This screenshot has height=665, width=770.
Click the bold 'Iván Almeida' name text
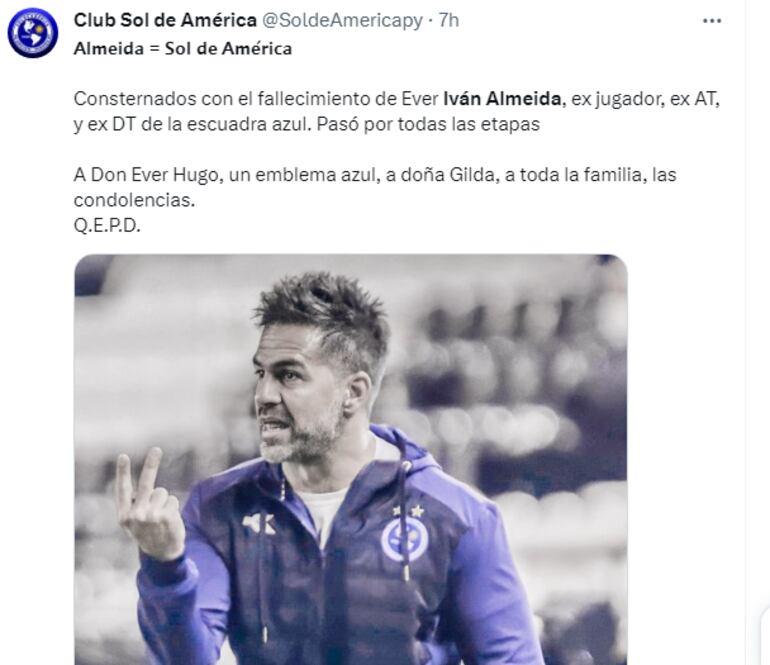point(502,99)
